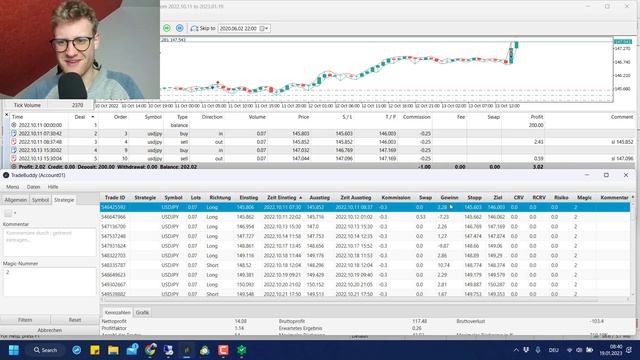Open the Menü menu in TradeBuddy
The image size is (640, 360).
[12, 187]
